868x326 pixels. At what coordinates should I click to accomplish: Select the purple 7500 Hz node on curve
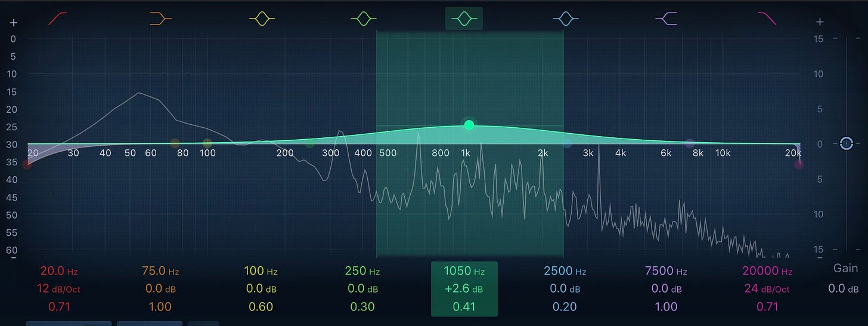click(690, 143)
